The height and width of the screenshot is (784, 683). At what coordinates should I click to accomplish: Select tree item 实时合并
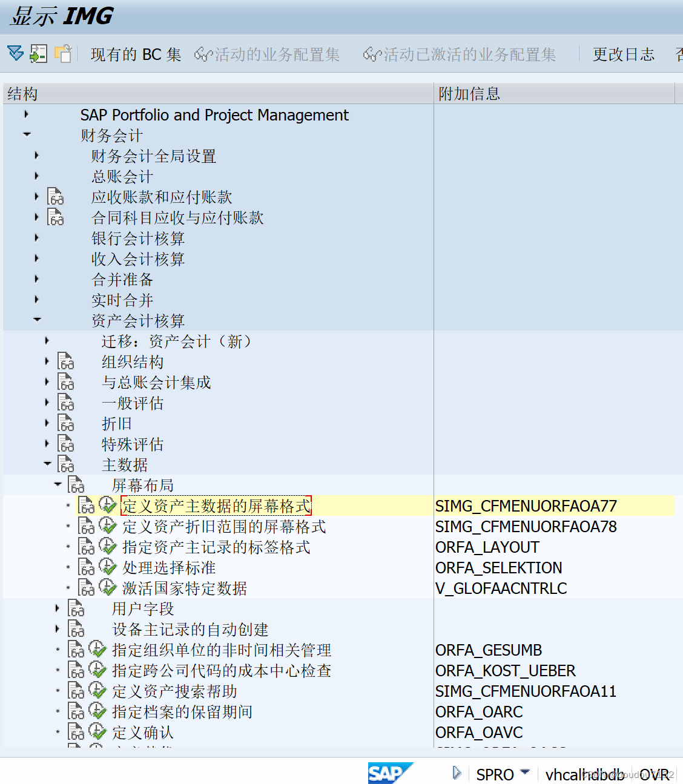point(122,300)
